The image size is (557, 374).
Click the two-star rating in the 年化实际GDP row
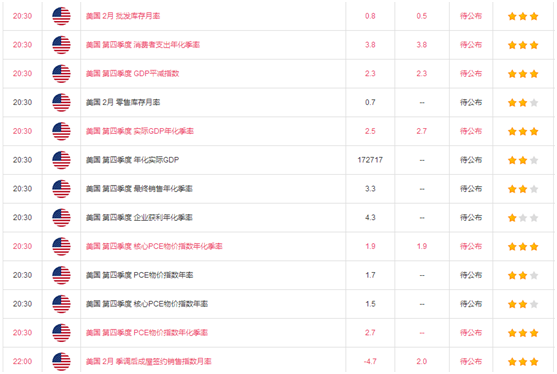pos(523,160)
